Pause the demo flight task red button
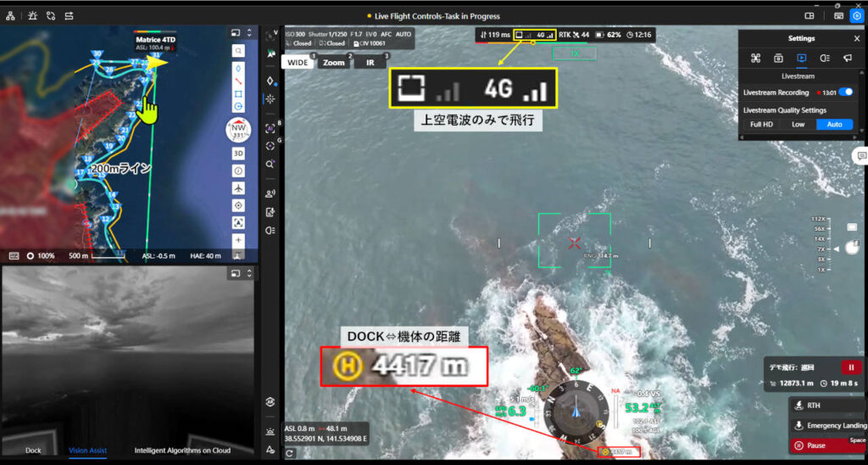The image size is (868, 465). (851, 367)
